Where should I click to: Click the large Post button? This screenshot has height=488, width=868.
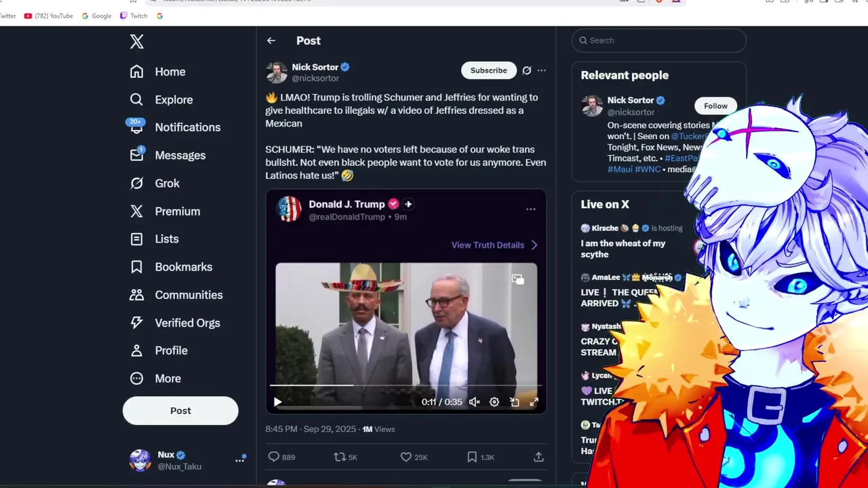tap(180, 411)
